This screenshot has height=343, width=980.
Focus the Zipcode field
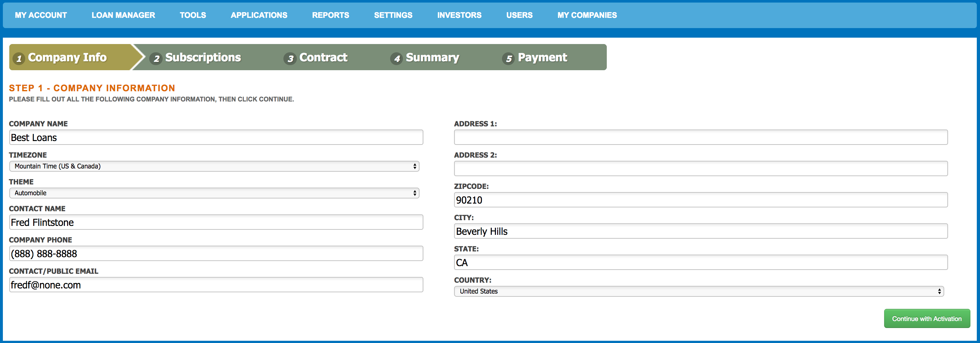pos(701,200)
